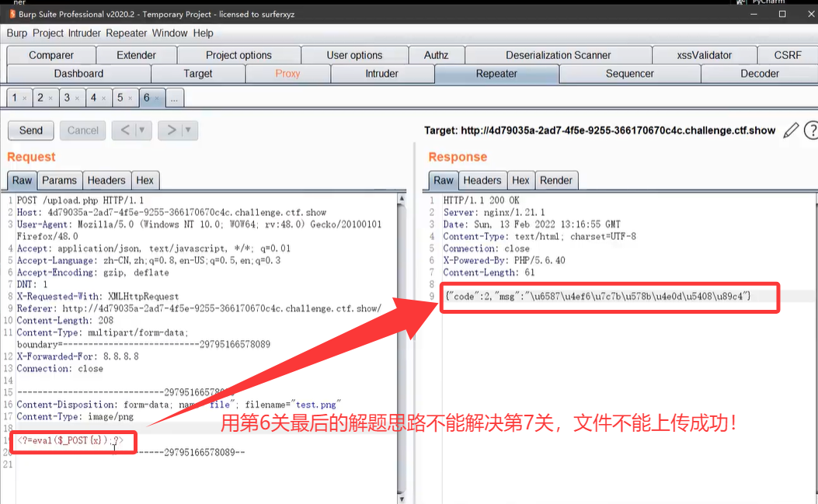
Task: Switch to the Proxy tab
Action: tap(287, 74)
